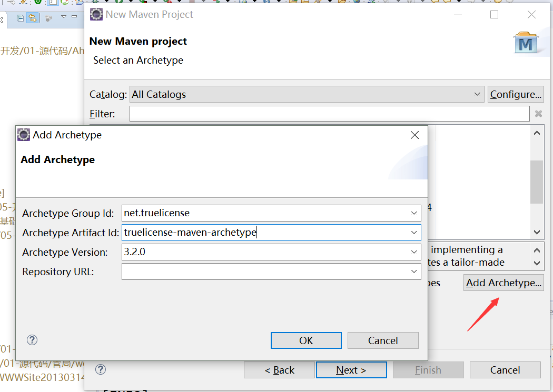Image resolution: width=553 pixels, height=392 pixels.
Task: Click the Archetype Artifact Id text field
Action: pyautogui.click(x=271, y=233)
